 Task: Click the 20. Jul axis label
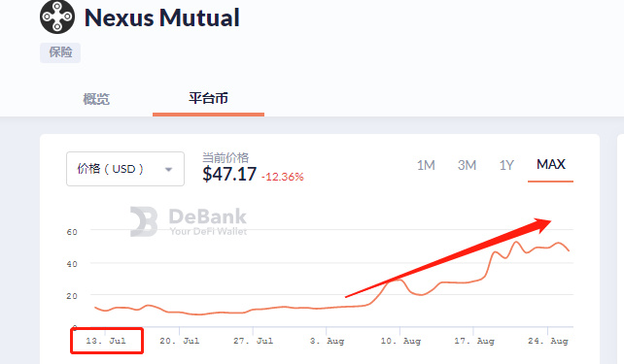click(x=180, y=341)
